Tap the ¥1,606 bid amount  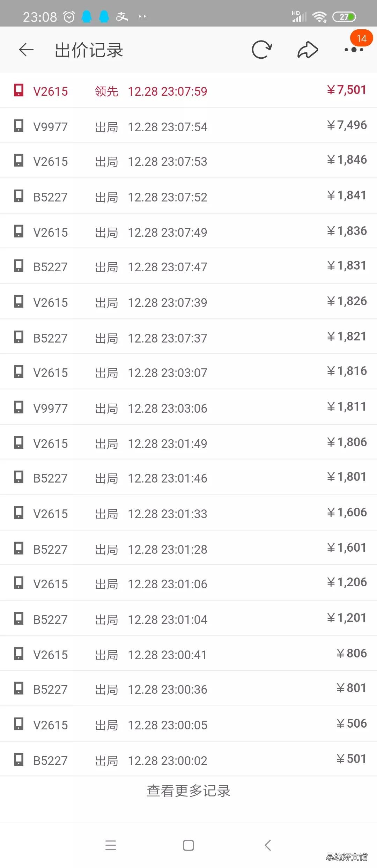pyautogui.click(x=347, y=512)
